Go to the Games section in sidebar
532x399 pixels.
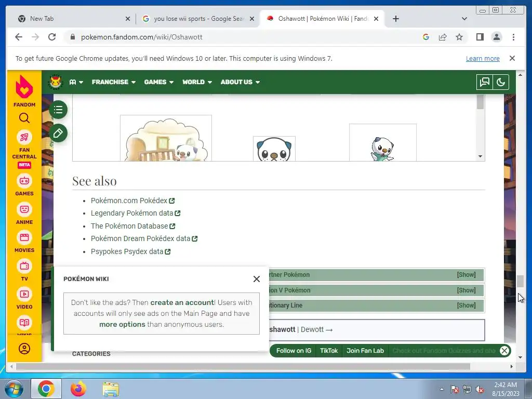point(24,185)
